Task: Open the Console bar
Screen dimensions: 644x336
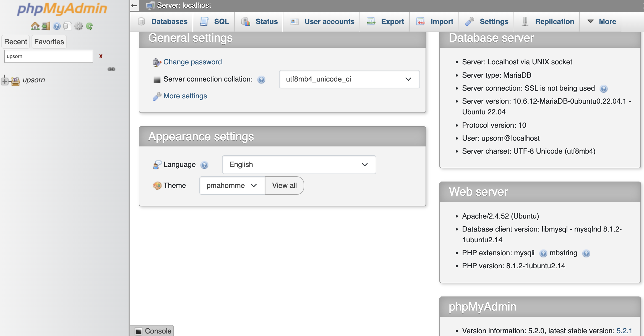Action: click(152, 331)
